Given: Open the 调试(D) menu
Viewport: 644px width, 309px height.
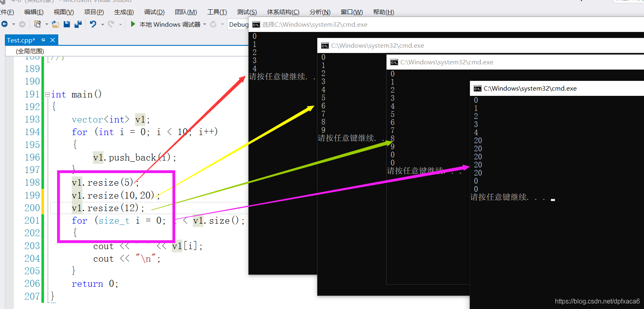Looking at the screenshot, I should (x=154, y=12).
